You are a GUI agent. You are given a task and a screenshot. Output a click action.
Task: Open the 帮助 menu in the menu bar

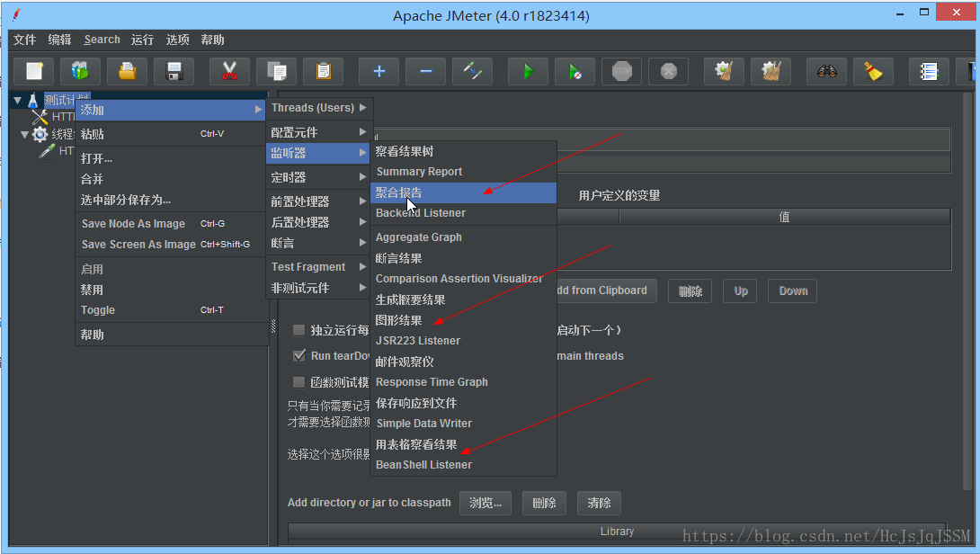pos(212,40)
